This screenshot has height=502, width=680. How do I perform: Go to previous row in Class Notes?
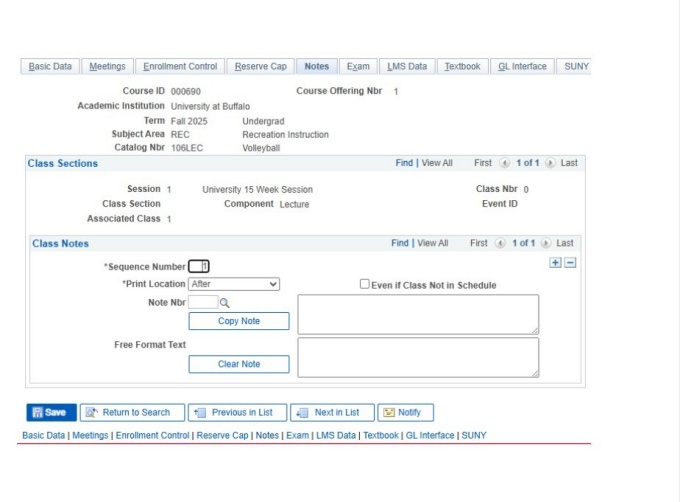pos(500,243)
